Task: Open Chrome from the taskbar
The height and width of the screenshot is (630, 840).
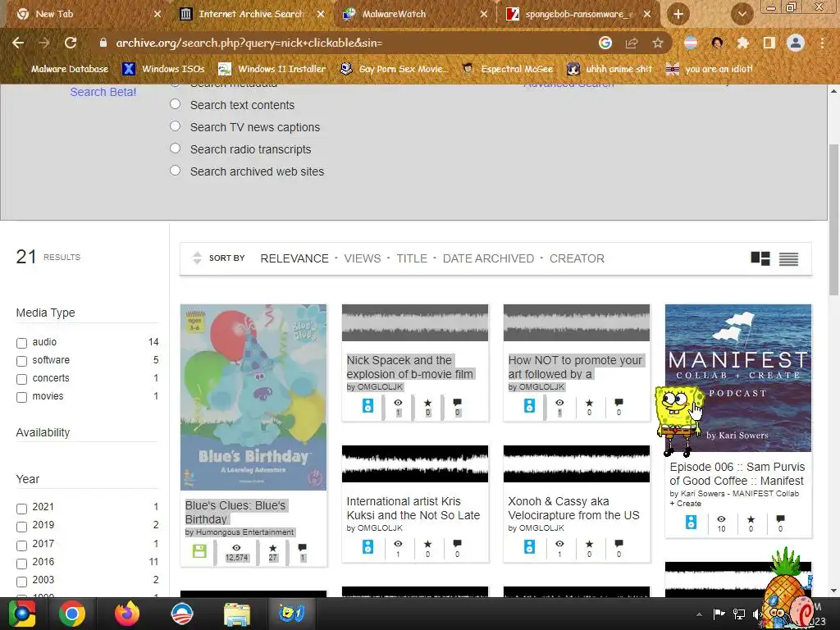Action: [72, 614]
